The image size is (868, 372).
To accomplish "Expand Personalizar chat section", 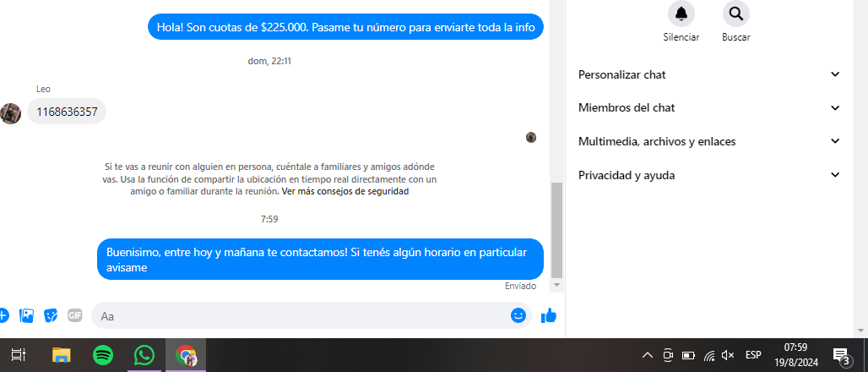I will pyautogui.click(x=709, y=74).
